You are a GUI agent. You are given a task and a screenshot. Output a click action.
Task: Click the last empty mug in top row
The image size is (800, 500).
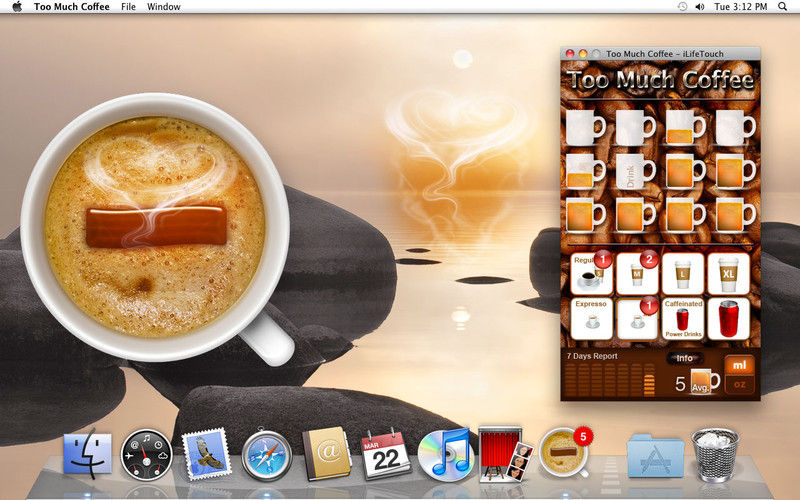735,128
